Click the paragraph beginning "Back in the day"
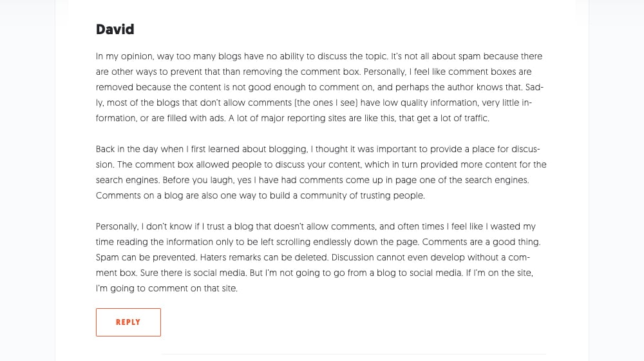 point(321,172)
